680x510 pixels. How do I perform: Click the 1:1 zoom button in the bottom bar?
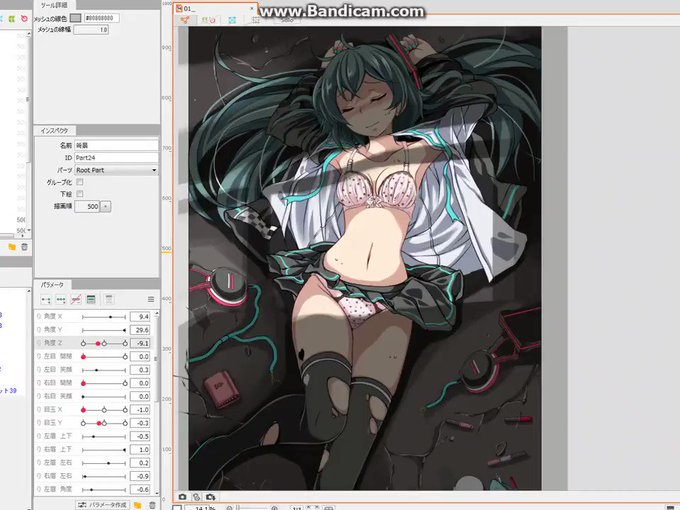297,507
